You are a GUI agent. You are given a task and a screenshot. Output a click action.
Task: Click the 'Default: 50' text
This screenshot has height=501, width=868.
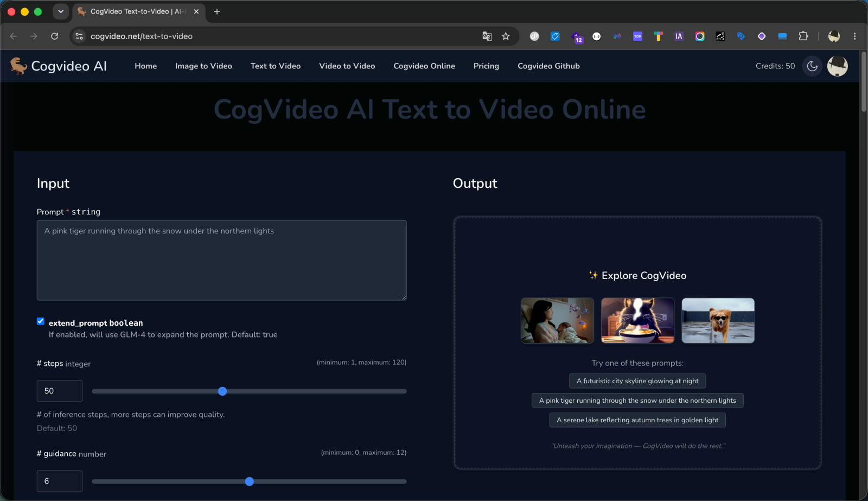click(x=57, y=428)
